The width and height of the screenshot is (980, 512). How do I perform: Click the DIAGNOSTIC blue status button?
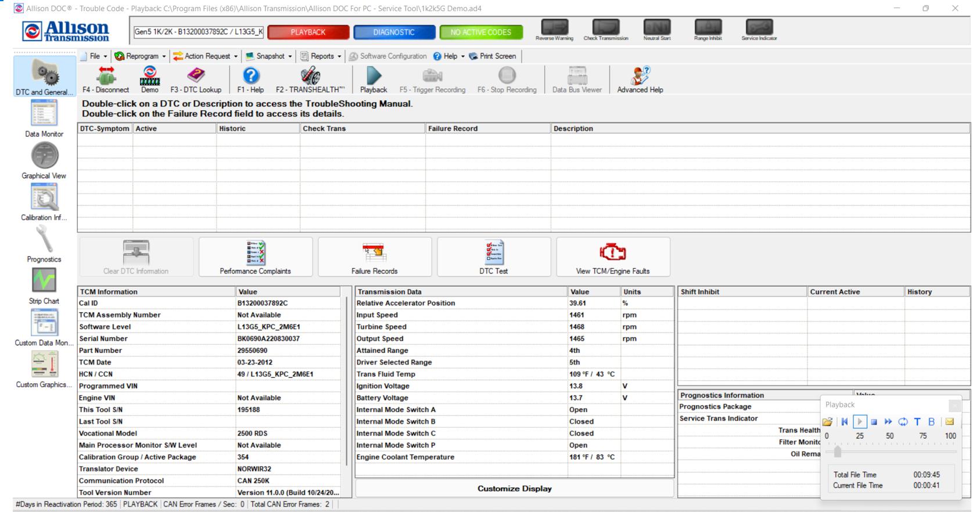[x=394, y=33]
